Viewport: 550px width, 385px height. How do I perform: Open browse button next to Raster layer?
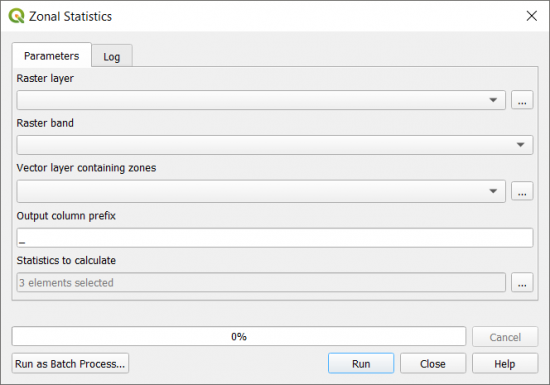pyautogui.click(x=522, y=100)
